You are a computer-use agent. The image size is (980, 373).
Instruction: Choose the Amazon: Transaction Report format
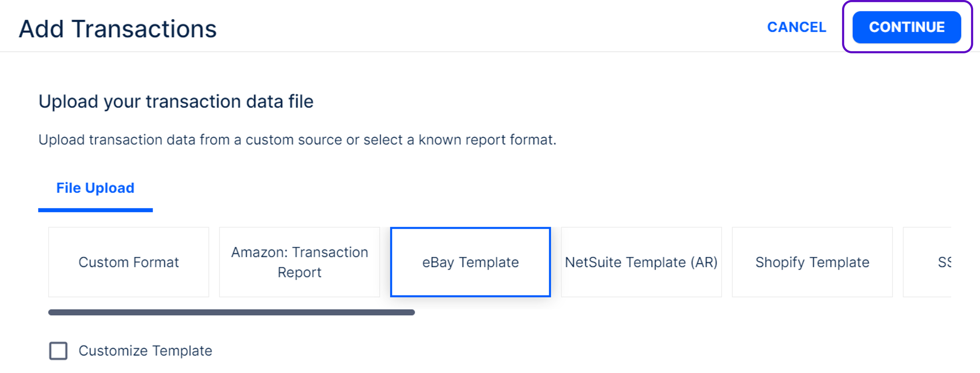pyautogui.click(x=299, y=262)
